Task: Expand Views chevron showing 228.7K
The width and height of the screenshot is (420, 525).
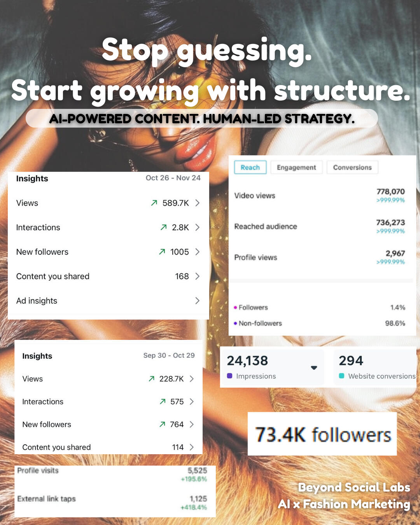Action: click(x=192, y=379)
